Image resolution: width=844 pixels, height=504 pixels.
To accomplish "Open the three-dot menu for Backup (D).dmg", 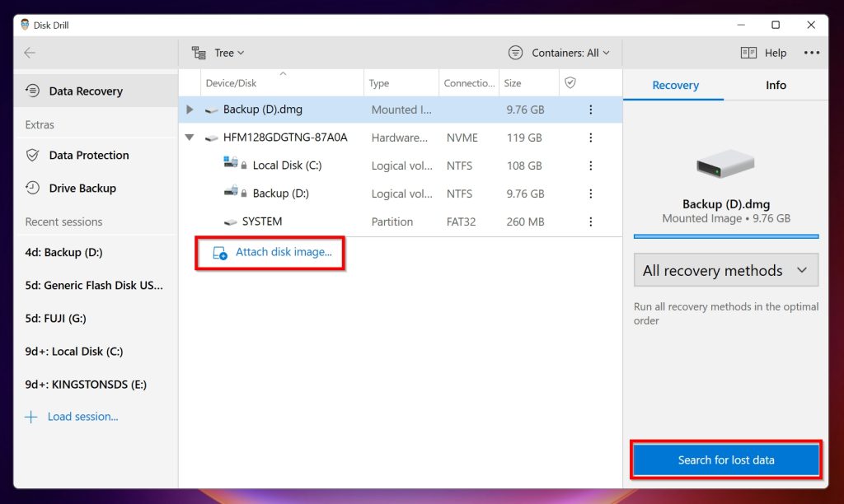I will tap(591, 109).
